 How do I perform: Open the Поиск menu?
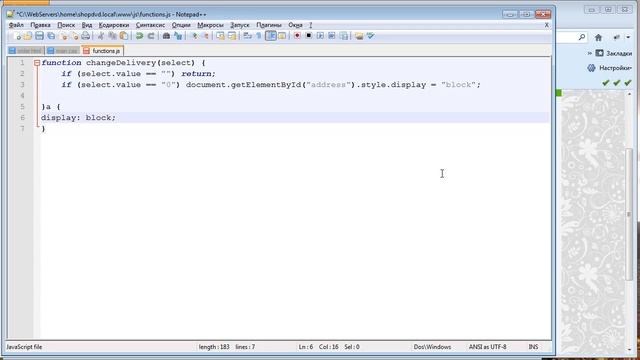coord(66,25)
